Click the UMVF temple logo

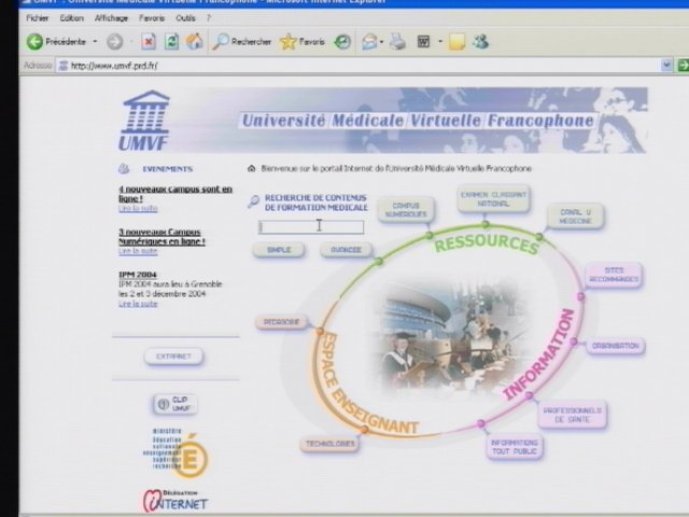pyautogui.click(x=145, y=120)
